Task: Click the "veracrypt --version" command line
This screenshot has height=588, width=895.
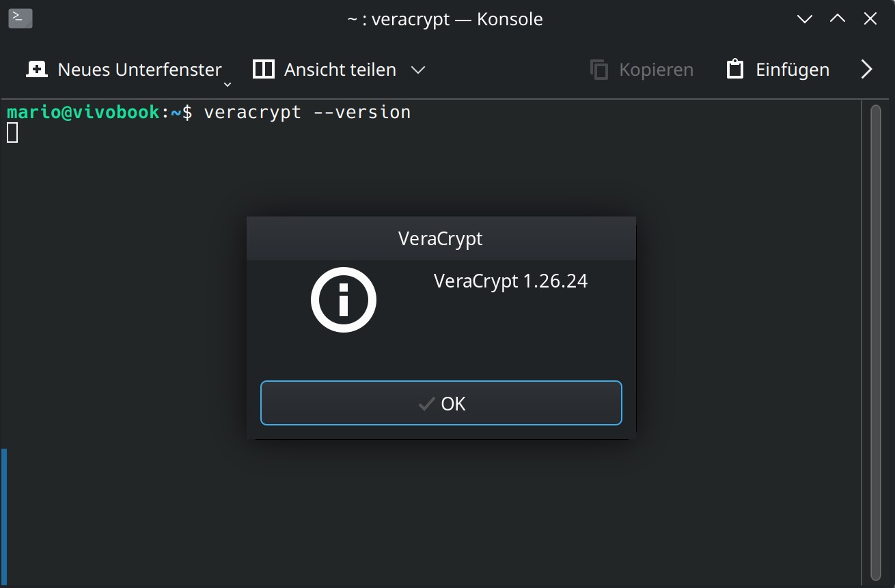Action: click(x=307, y=112)
